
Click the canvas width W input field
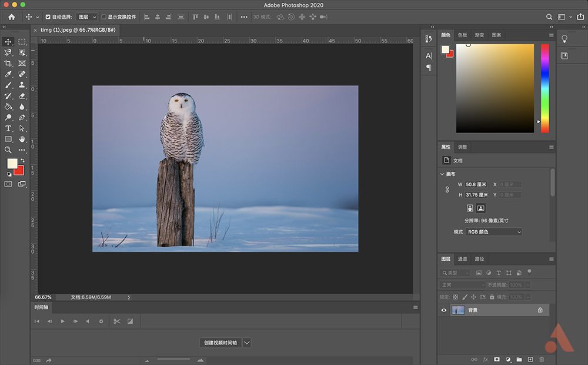click(476, 185)
